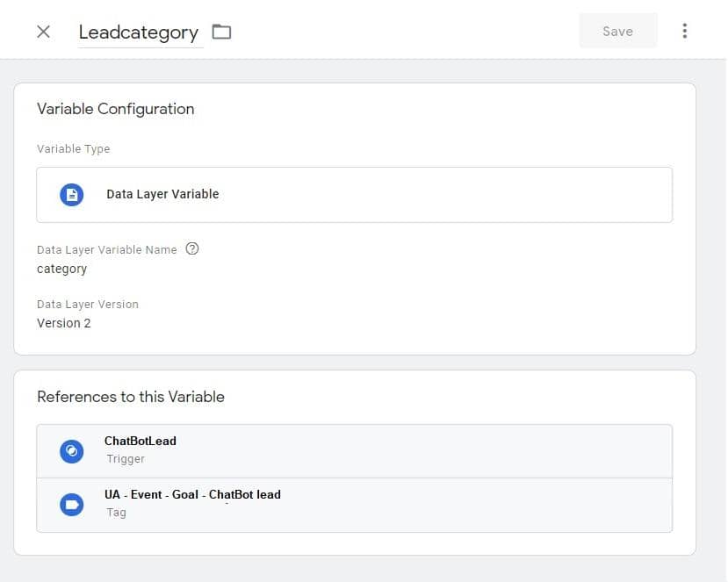Image resolution: width=728 pixels, height=582 pixels.
Task: Click the Save button
Action: [x=617, y=31]
